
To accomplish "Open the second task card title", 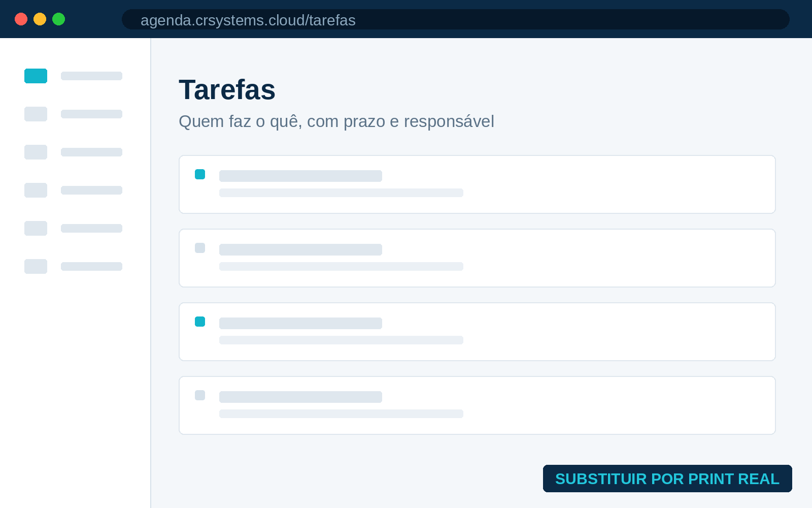I will pos(300,249).
